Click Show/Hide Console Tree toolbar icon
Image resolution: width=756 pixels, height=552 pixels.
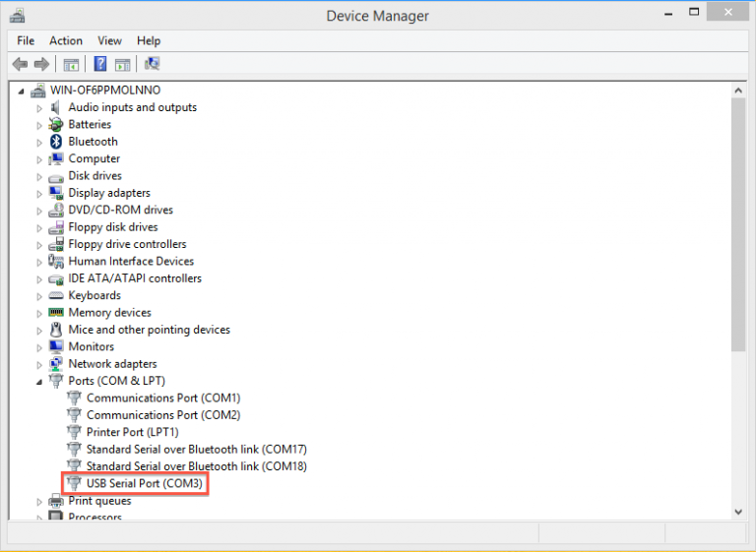(x=71, y=64)
